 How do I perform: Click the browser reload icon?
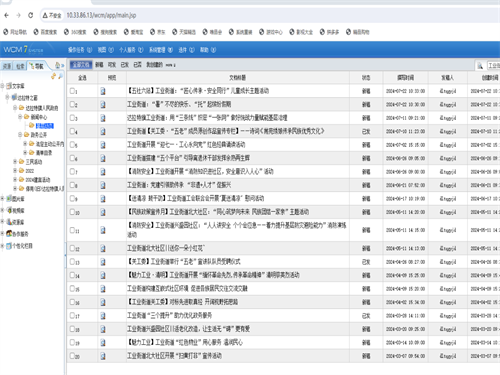point(30,15)
